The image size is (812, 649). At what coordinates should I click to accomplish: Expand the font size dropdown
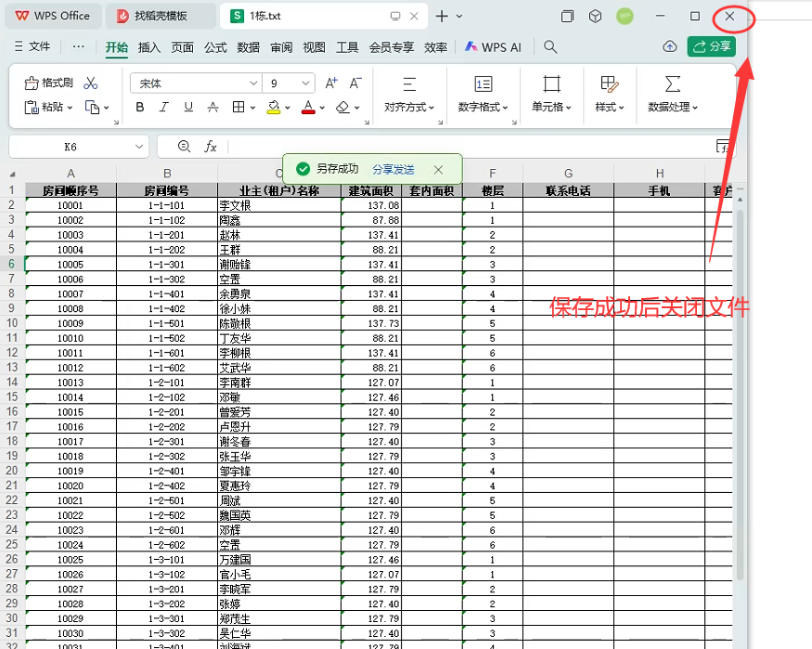[304, 84]
